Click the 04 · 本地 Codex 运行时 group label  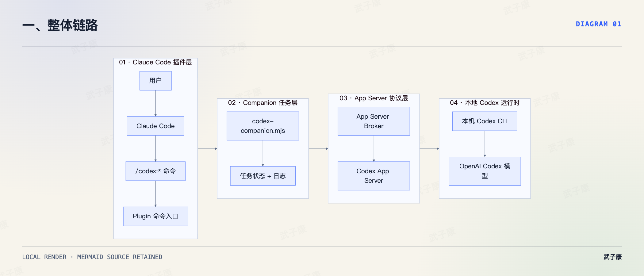pos(485,103)
